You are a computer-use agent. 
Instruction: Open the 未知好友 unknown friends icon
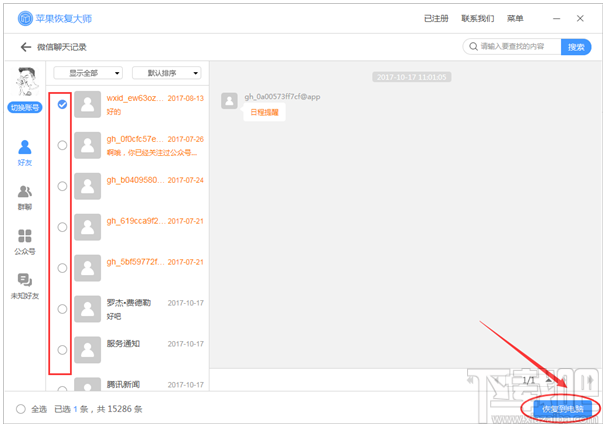[25, 280]
